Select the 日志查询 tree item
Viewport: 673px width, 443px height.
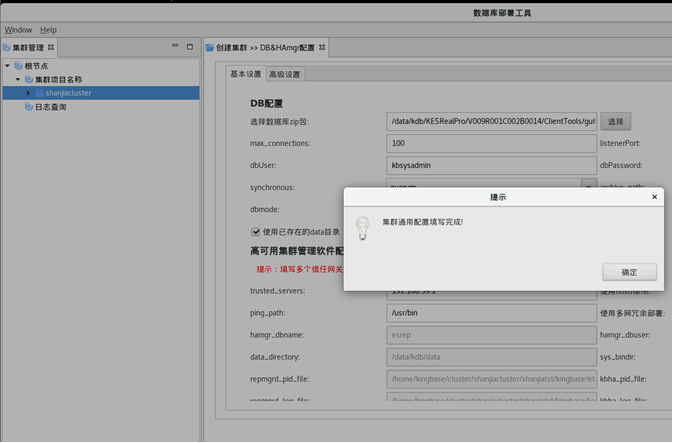coord(50,107)
